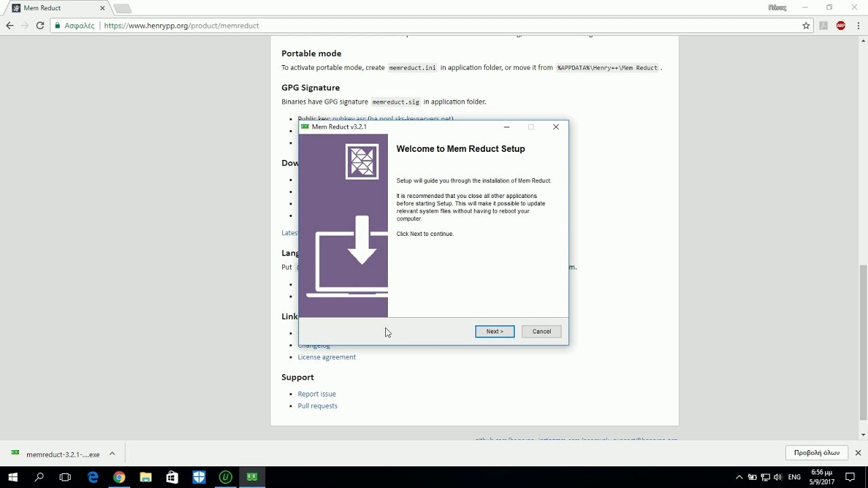The height and width of the screenshot is (488, 868).
Task: Click the memreduct.ini code text
Action: point(412,68)
